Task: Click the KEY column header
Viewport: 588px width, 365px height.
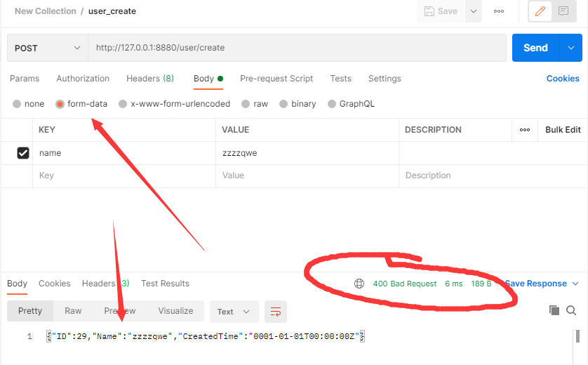Action: 47,130
